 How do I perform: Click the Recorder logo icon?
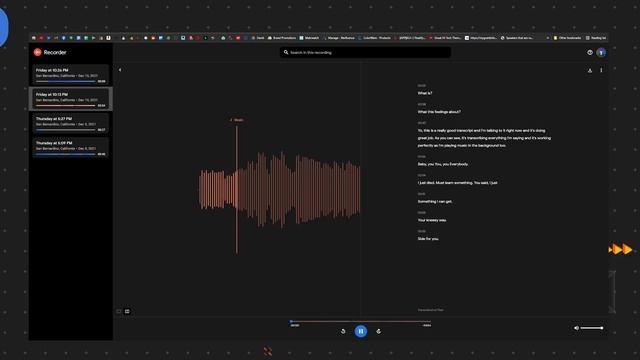coord(38,52)
